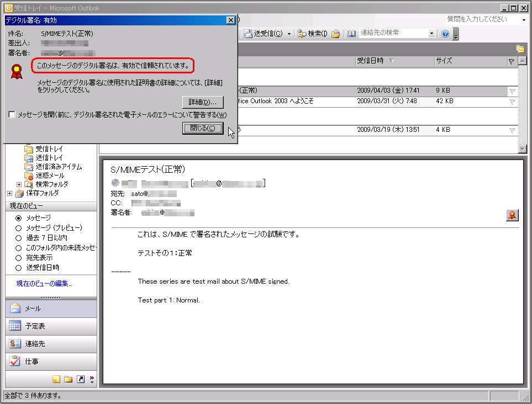Click message list scroll down arrow
Viewport: 532px width, 404px height.
[523, 149]
